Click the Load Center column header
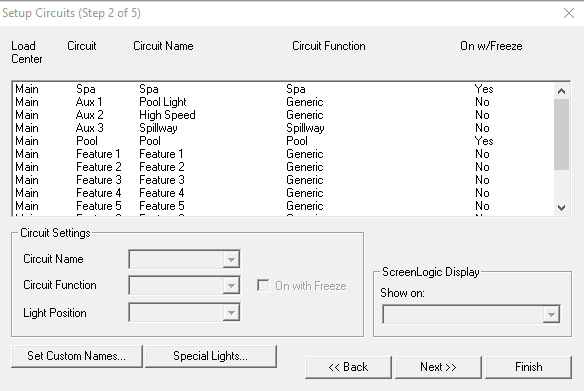The image size is (584, 391). (x=26, y=53)
